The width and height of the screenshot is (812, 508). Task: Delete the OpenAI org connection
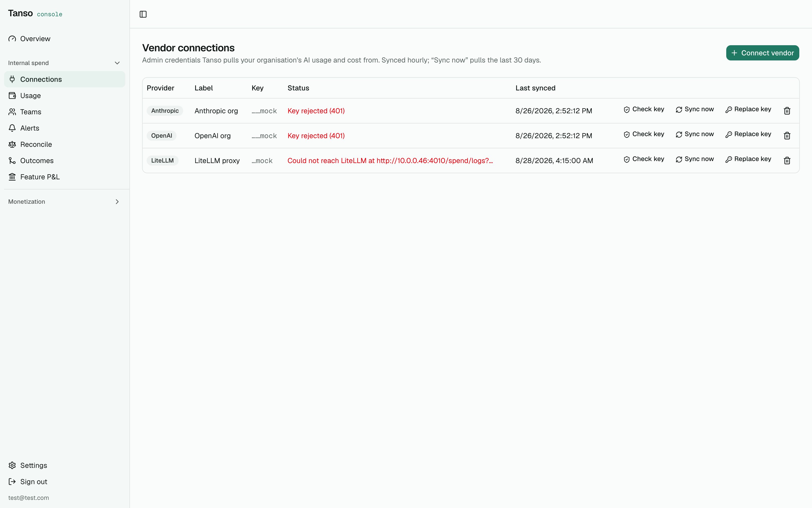(x=787, y=136)
